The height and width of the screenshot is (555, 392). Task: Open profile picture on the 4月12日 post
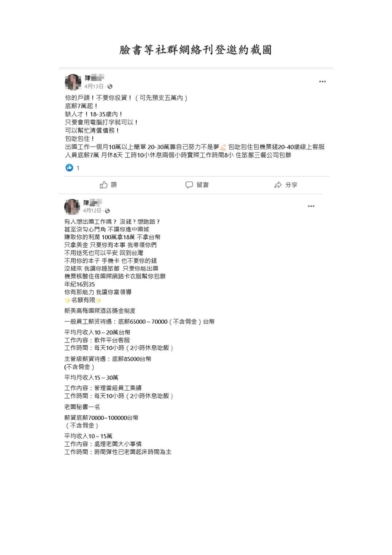click(x=72, y=207)
